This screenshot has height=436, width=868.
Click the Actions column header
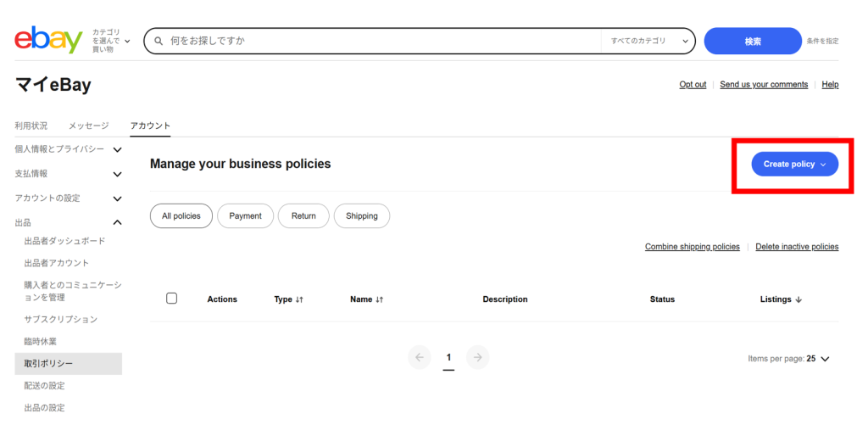tap(222, 299)
